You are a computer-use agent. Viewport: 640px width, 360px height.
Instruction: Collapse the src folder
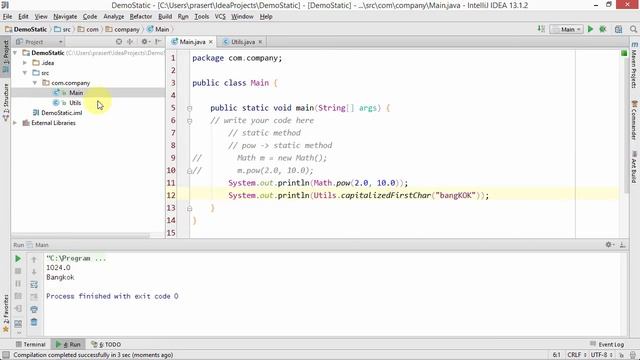[25, 73]
